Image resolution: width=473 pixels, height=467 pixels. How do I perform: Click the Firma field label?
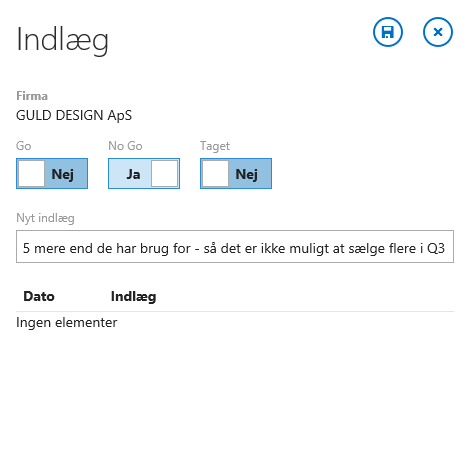tap(32, 96)
